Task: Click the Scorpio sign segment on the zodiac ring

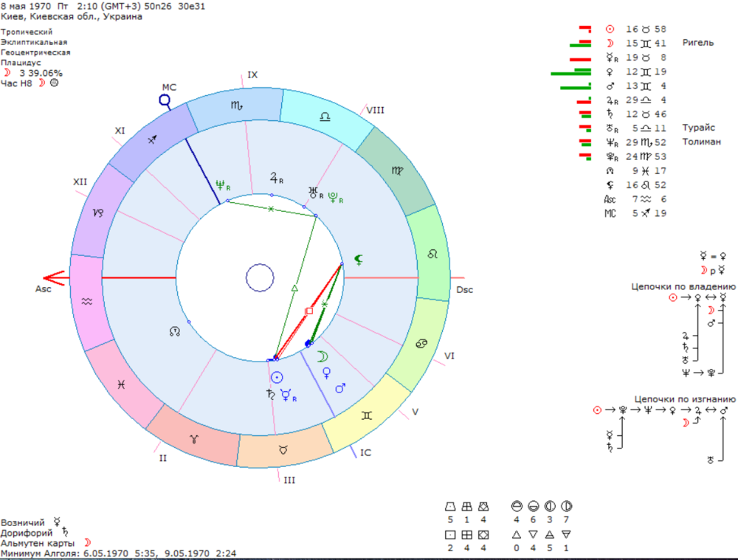Action: pos(235,106)
